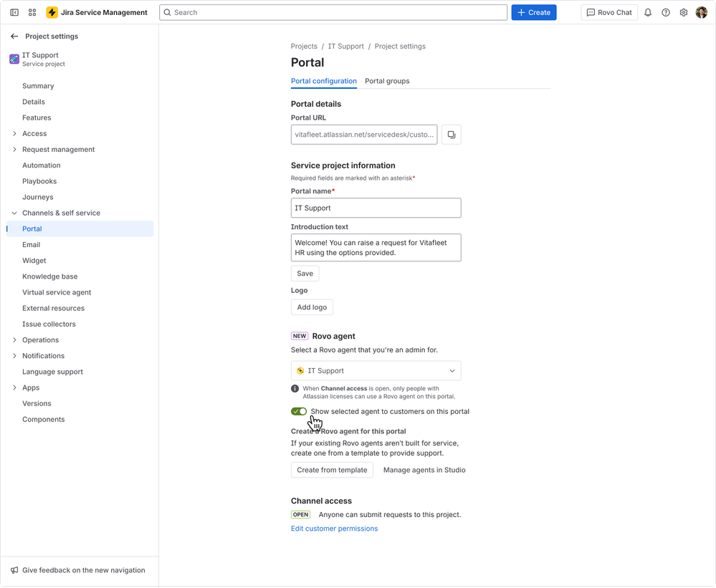Click Project settings in the breadcrumb
Screen dimensions: 716x588
tap(400, 47)
